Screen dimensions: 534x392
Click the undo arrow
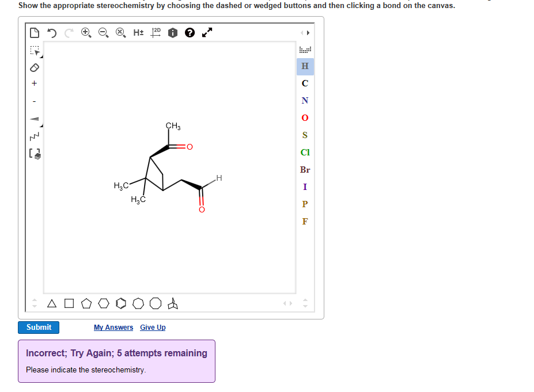click(x=51, y=33)
